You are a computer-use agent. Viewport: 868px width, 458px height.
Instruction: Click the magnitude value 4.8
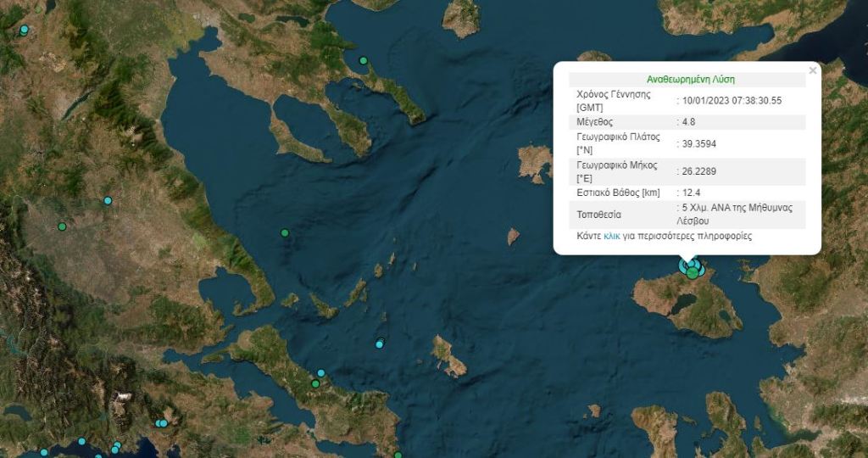(687, 122)
